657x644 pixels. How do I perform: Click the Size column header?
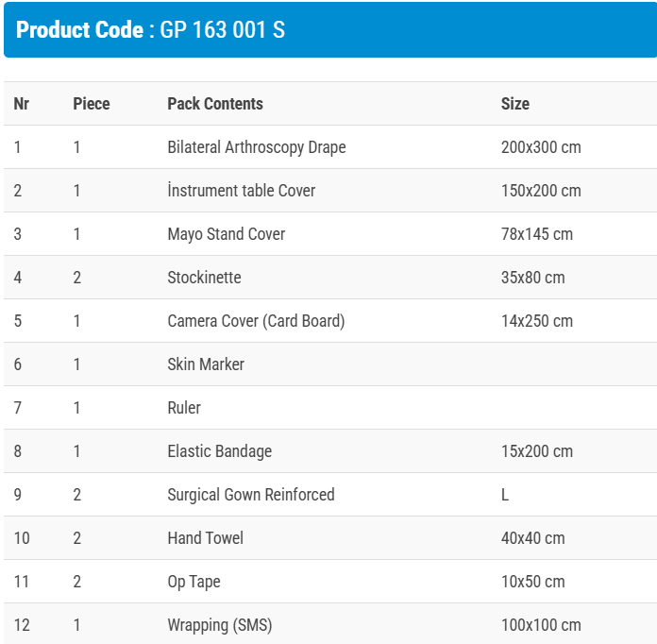(x=515, y=104)
